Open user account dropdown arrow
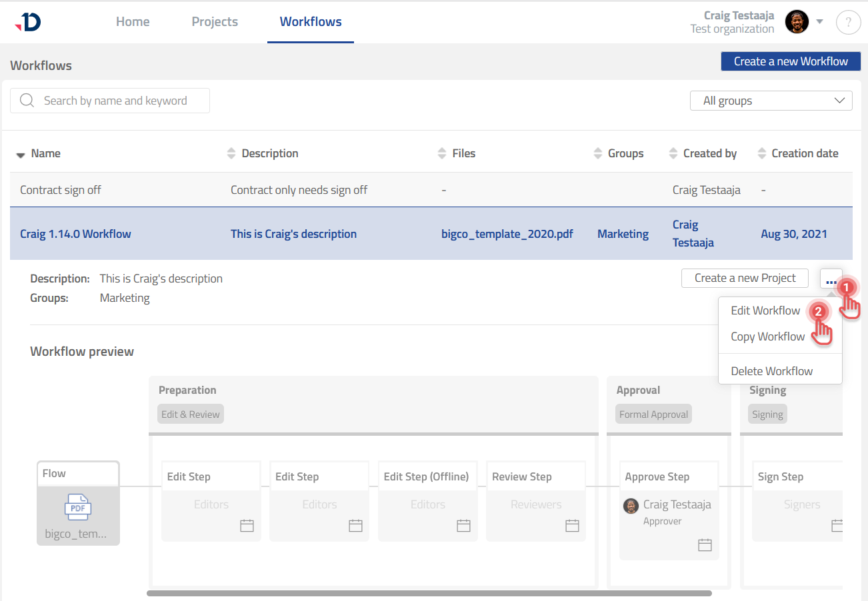This screenshot has height=601, width=868. click(x=820, y=21)
